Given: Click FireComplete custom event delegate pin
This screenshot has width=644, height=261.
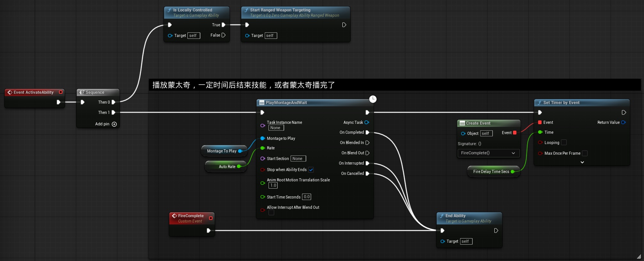Looking at the screenshot, I should 211,218.
